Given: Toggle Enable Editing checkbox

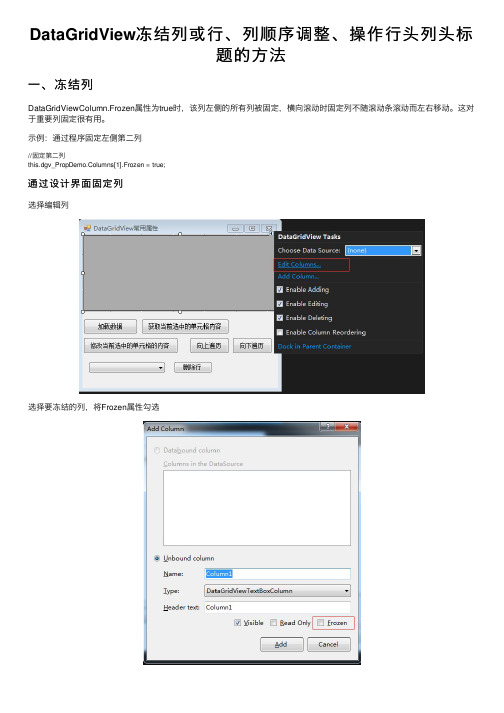Looking at the screenshot, I should 280,304.
